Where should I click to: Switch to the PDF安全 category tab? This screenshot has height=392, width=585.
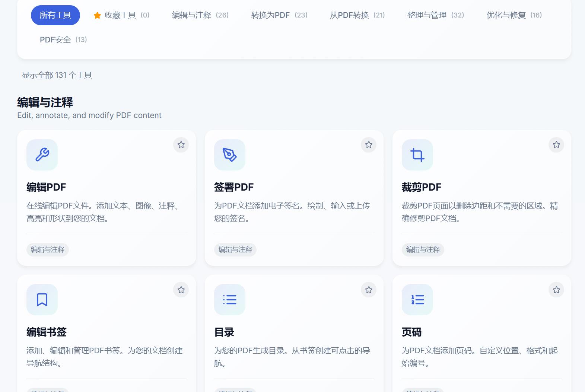tap(63, 39)
